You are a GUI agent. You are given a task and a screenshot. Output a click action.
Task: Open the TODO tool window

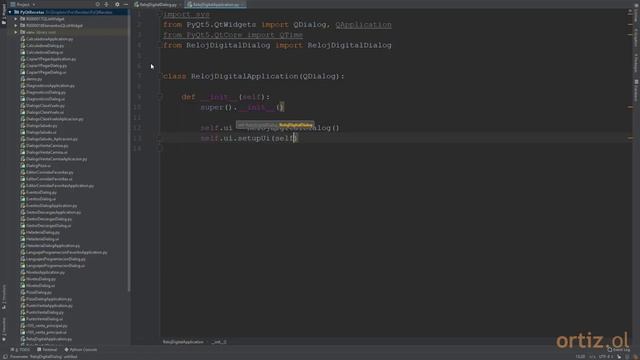20,350
